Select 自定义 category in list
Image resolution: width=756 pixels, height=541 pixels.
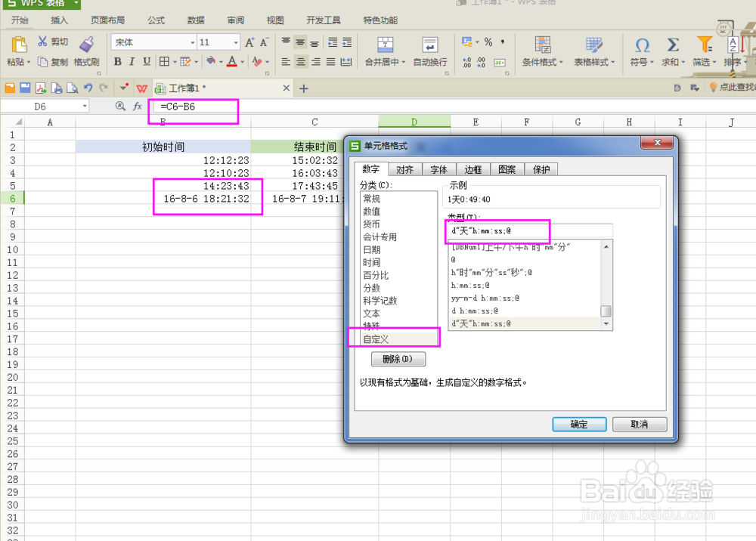coord(398,339)
